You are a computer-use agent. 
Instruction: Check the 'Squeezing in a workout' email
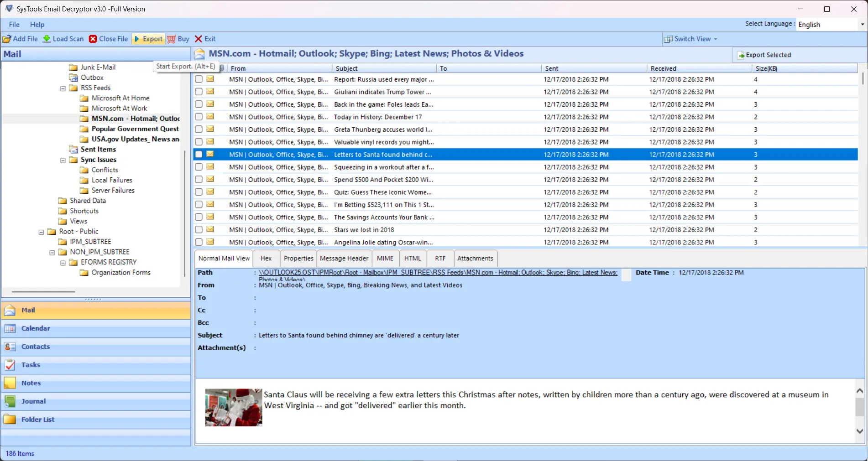pyautogui.click(x=199, y=167)
